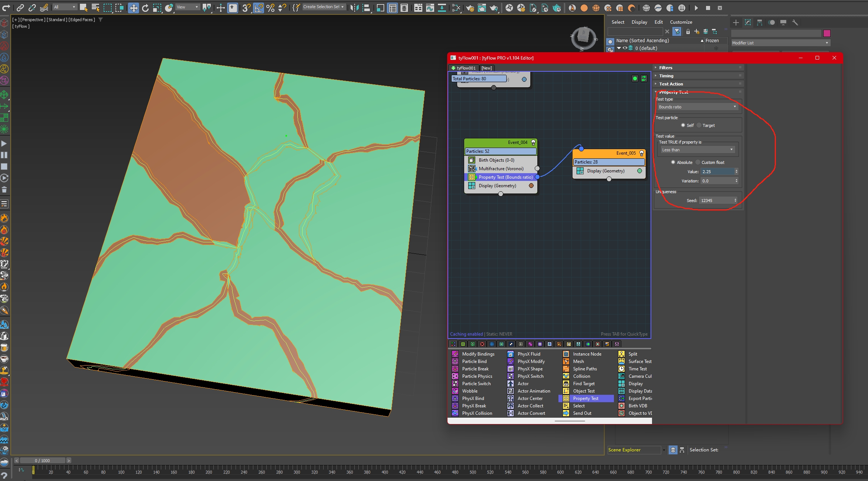
Task: Select the Select and Move tool
Action: coord(133,8)
